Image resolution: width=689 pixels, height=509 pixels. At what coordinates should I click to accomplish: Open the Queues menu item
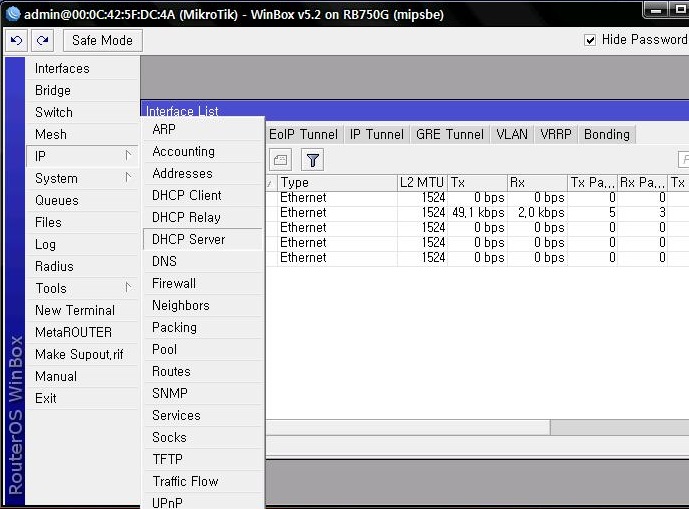pos(82,200)
